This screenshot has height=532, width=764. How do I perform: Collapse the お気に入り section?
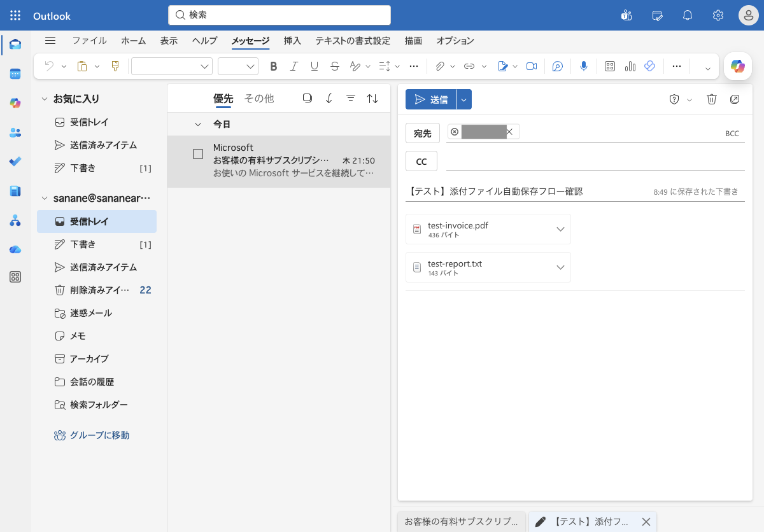coord(45,99)
